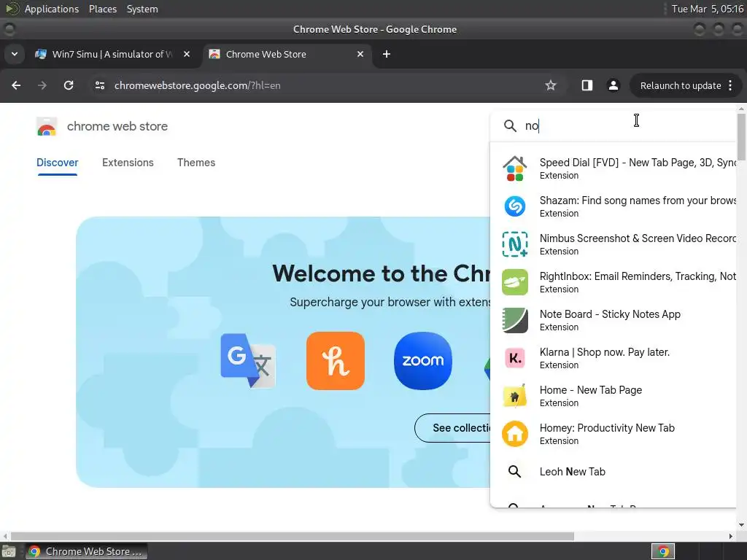The image size is (747, 560).
Task: Click the show desktop icon in taskbar
Action: [9, 551]
